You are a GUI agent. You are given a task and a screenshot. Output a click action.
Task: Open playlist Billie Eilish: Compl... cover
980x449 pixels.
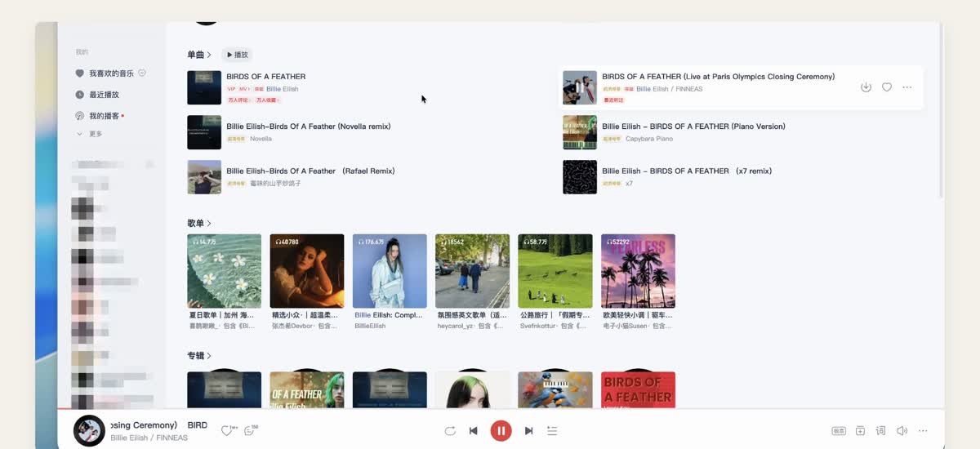tap(390, 271)
